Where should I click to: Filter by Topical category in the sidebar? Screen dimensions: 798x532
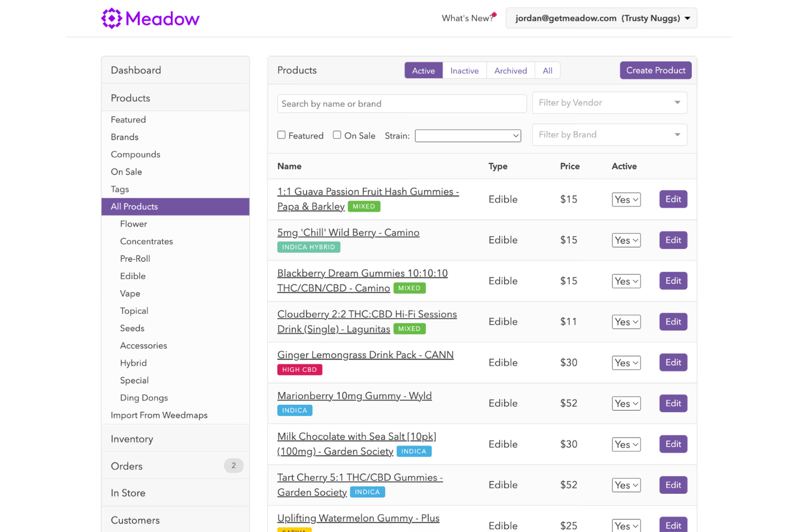pos(134,311)
